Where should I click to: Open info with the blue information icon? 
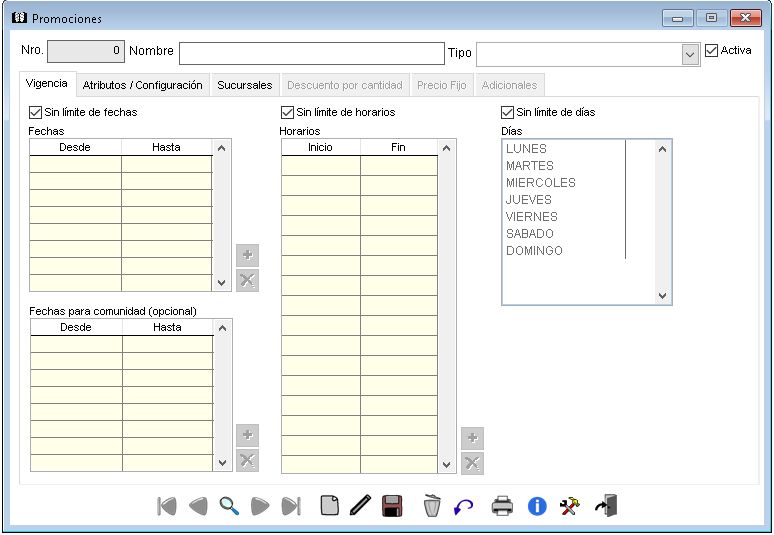537,506
